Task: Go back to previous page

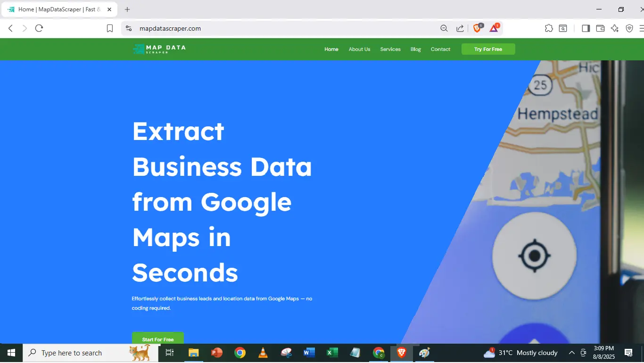Action: (x=10, y=28)
